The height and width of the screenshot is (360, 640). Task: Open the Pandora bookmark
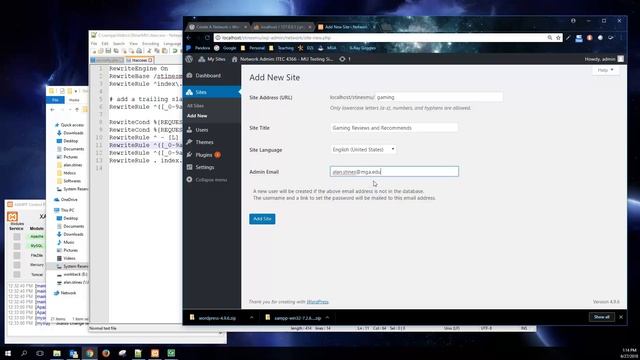click(x=198, y=48)
